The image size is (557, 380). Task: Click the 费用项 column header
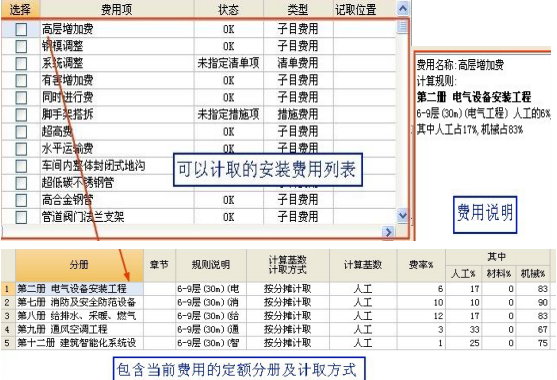tap(117, 9)
